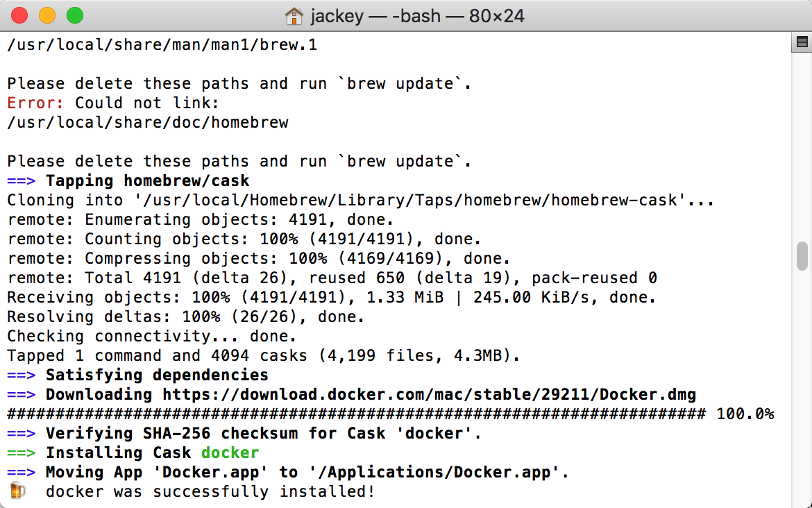Click the green 'docker' cask name

[230, 452]
